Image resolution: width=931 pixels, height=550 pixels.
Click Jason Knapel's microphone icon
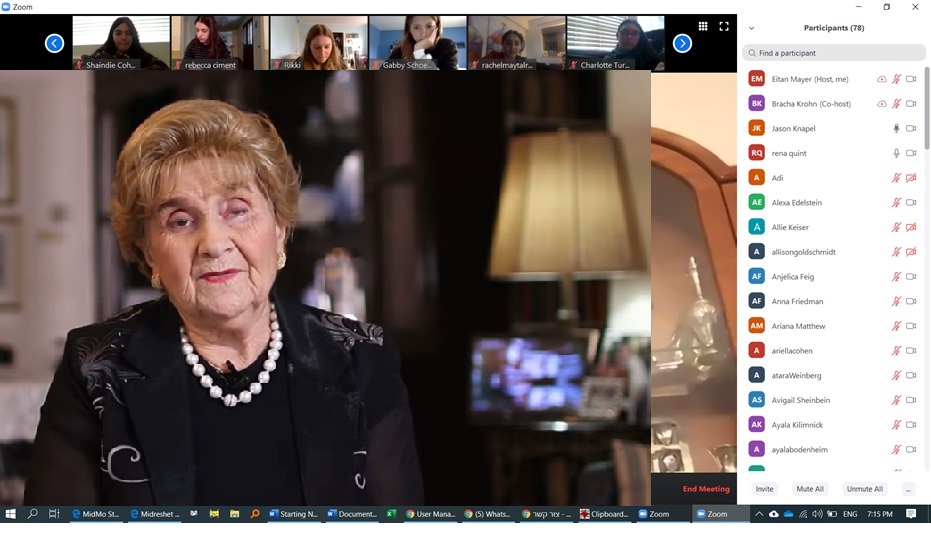[896, 129]
